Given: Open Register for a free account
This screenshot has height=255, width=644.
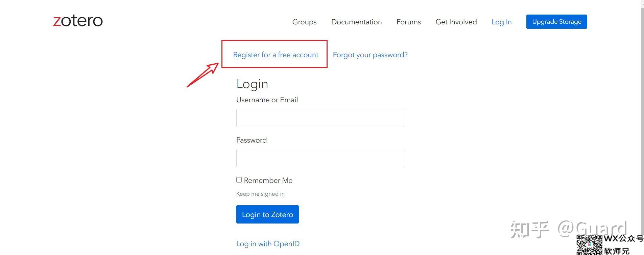Looking at the screenshot, I should pos(276,55).
